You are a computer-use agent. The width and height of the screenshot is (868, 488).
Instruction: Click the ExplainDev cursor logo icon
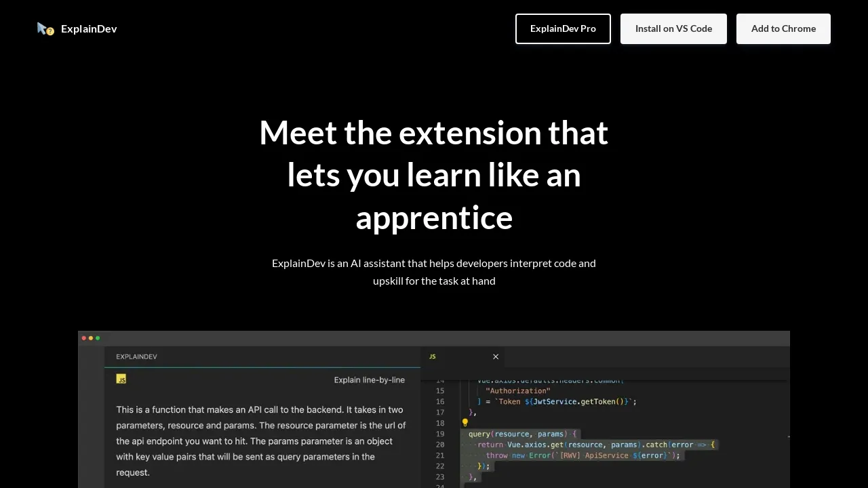click(45, 28)
